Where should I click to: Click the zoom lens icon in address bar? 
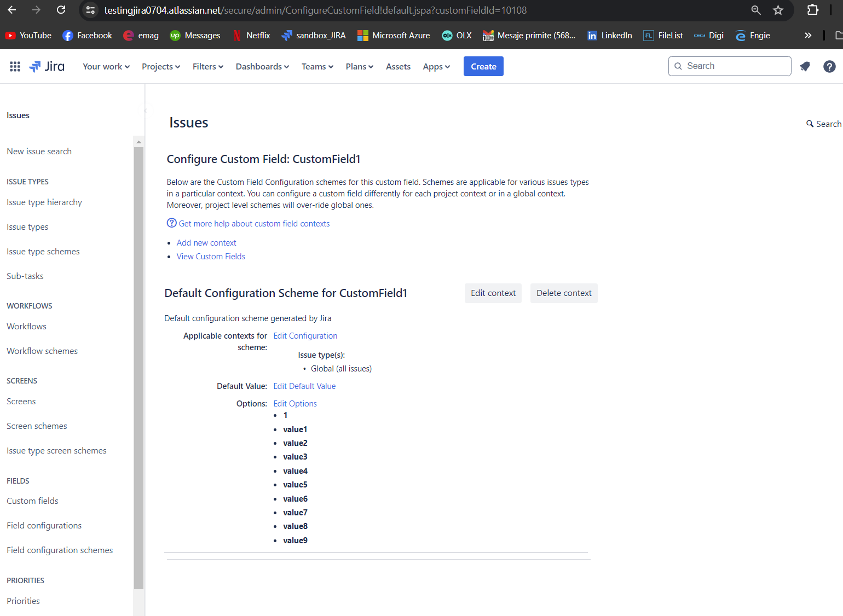pos(755,10)
